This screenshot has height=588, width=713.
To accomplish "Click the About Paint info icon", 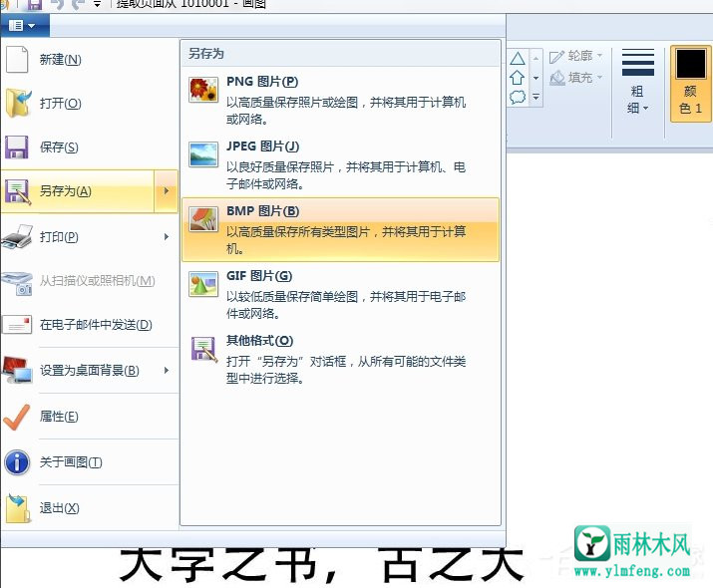I will pos(17,462).
